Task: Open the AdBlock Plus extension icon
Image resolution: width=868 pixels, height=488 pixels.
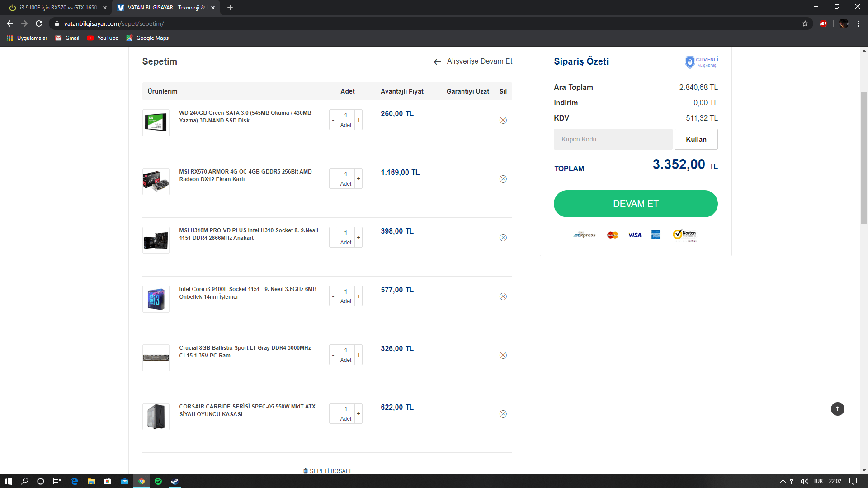Action: click(x=823, y=23)
